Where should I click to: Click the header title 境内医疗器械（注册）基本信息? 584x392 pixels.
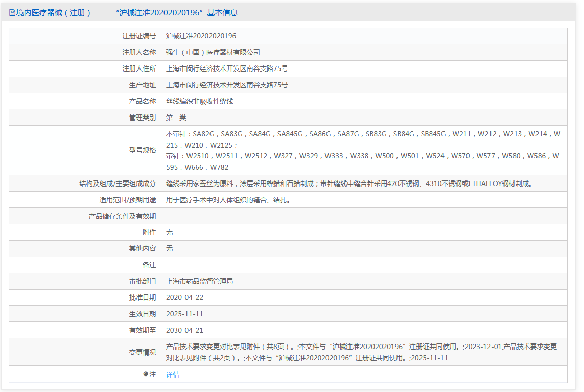[127, 13]
